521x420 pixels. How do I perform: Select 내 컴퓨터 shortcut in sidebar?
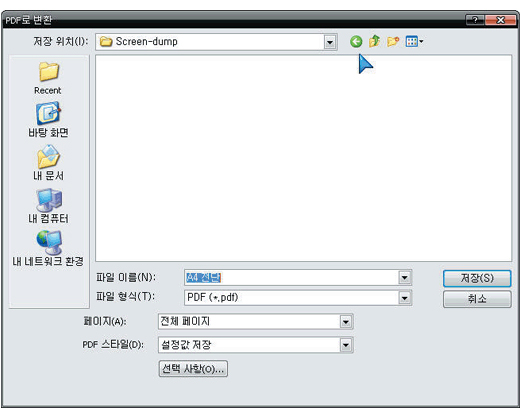point(48,206)
